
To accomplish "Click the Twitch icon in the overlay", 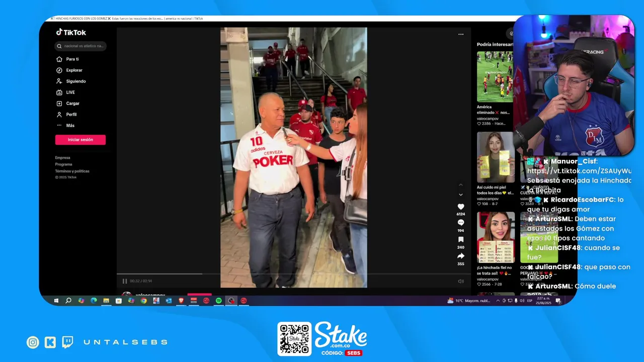I will [x=67, y=342].
